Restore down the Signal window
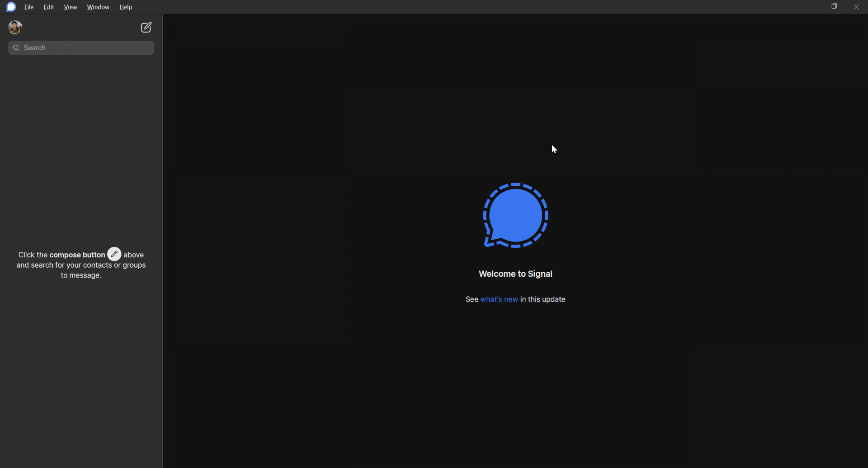Image resolution: width=868 pixels, height=468 pixels. pos(834,7)
